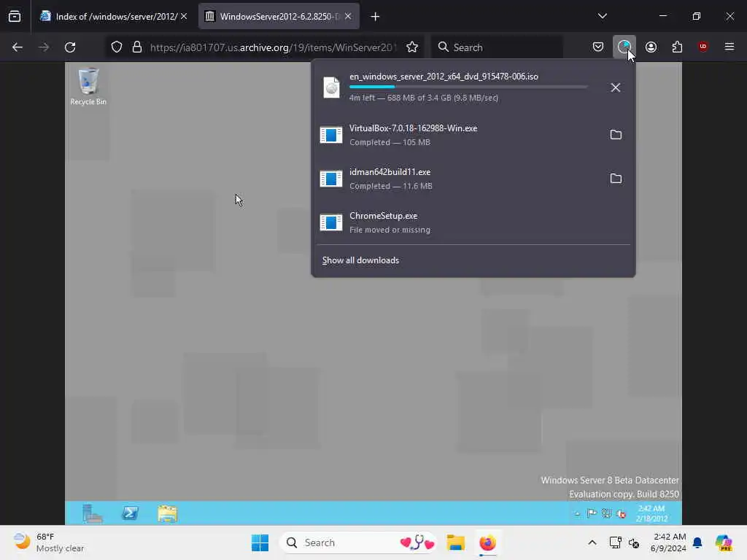Open the Extensions menu
Viewport: 747px width, 560px height.
677,47
